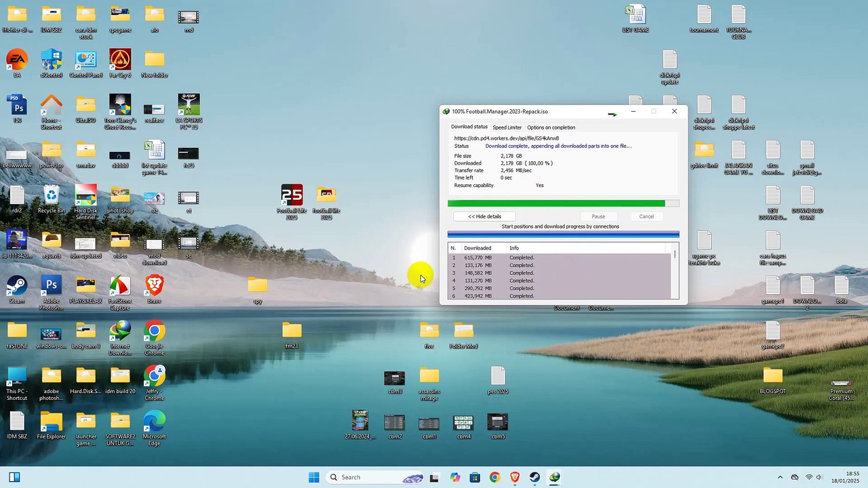
Task: Click the Windows Start button
Action: coord(314,477)
